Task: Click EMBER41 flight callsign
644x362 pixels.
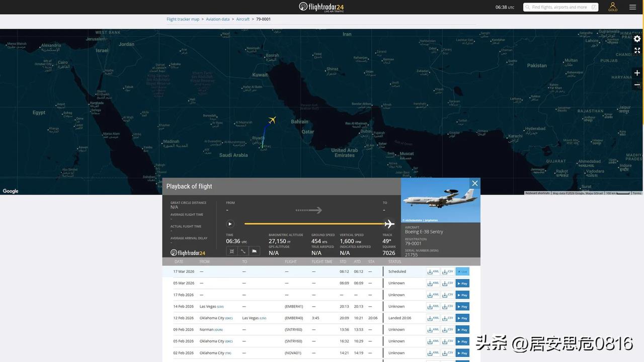Action: click(x=294, y=306)
